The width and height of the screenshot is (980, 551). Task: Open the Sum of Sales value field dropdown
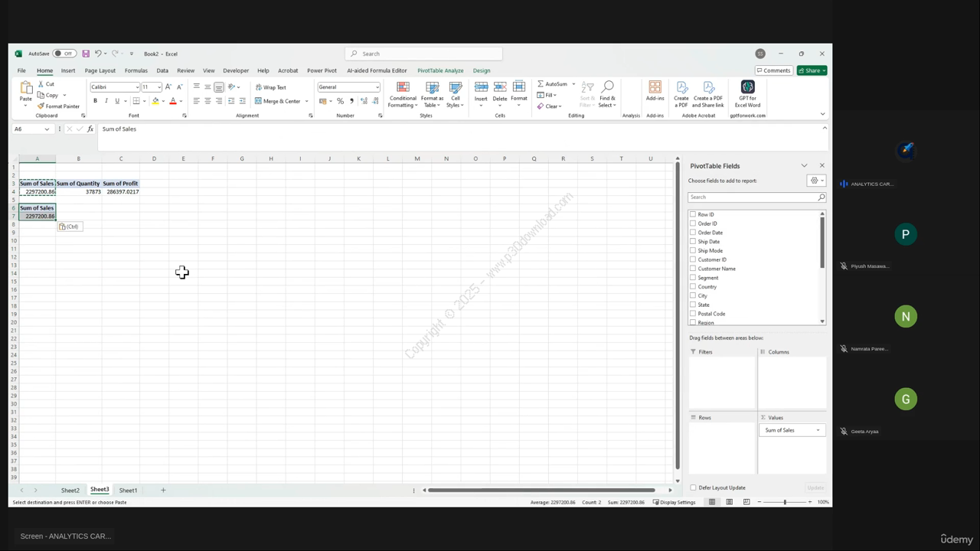pos(818,430)
